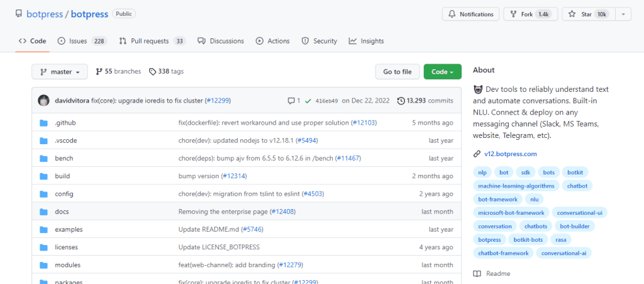Viewport: 644px width, 284px height.
Task: Open the Security tab
Action: point(319,41)
